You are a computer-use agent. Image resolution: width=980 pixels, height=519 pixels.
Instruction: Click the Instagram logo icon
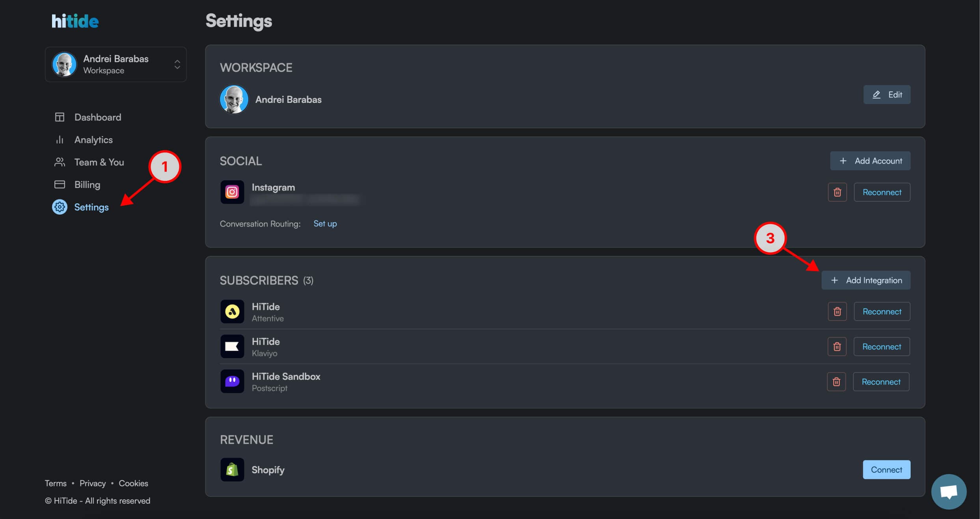click(x=232, y=192)
